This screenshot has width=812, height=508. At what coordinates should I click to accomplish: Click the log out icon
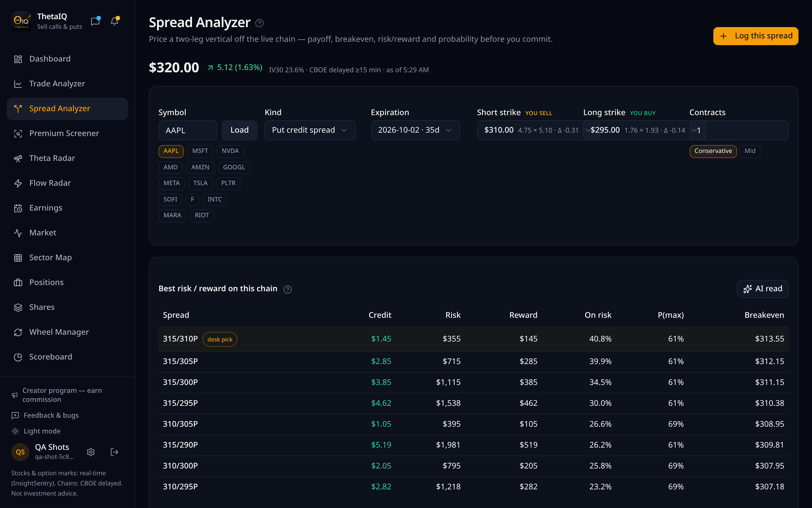coord(114,452)
